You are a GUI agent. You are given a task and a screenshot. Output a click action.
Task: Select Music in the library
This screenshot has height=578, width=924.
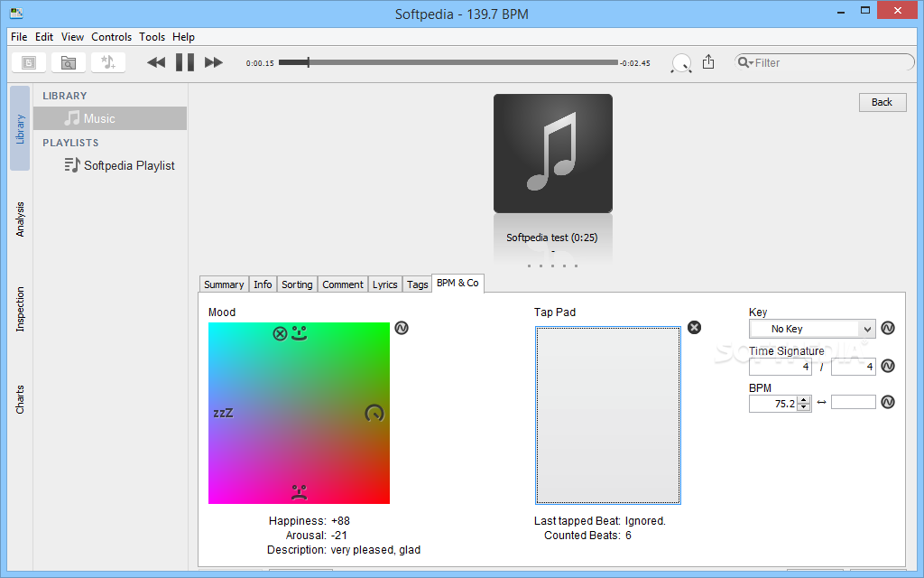click(110, 118)
